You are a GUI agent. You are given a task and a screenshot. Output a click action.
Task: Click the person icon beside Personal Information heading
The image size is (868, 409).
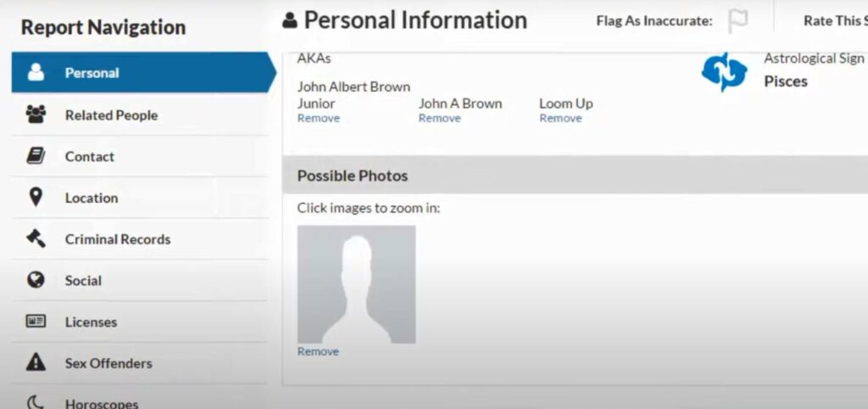290,21
